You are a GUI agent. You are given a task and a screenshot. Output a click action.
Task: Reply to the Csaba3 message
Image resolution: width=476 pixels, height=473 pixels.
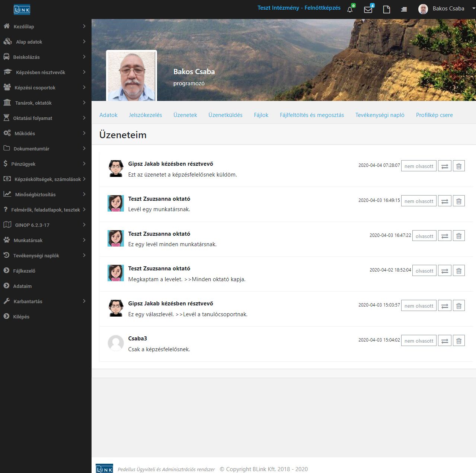pos(445,341)
